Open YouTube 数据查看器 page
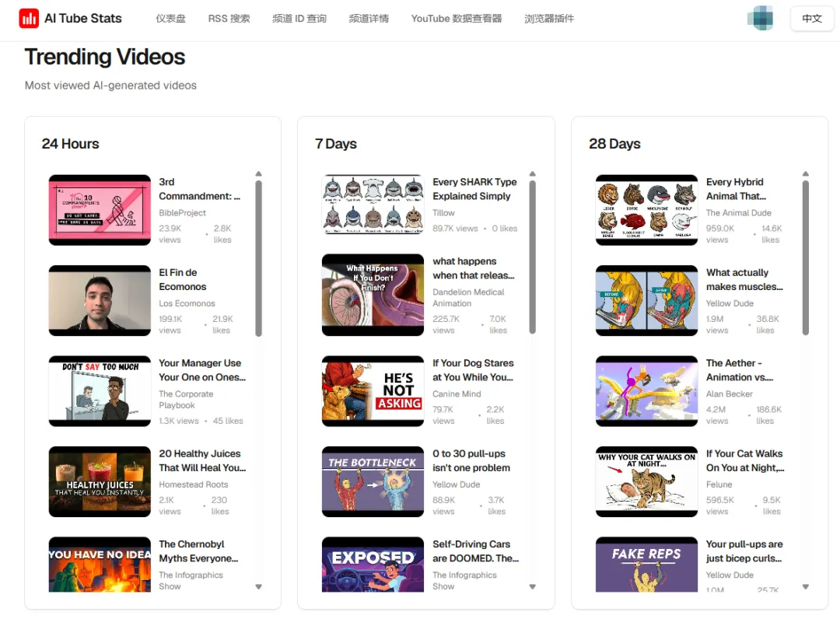This screenshot has height=619, width=840. click(456, 19)
